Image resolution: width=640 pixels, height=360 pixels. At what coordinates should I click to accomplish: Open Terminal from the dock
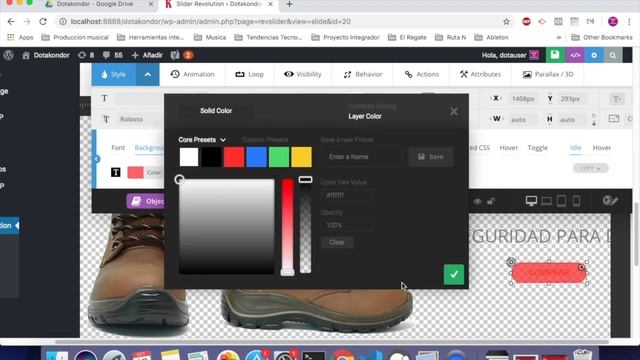(313, 356)
